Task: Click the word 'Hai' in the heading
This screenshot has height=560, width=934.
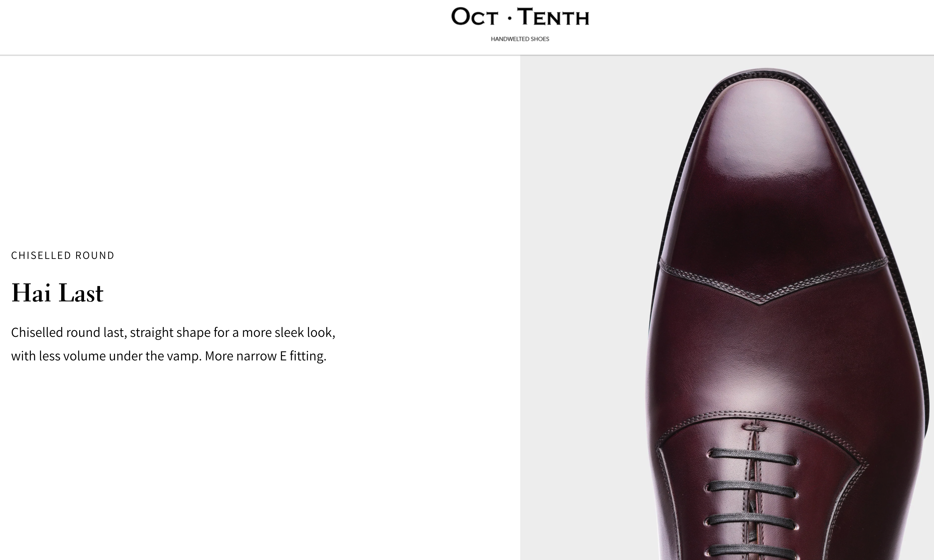Action: tap(31, 293)
